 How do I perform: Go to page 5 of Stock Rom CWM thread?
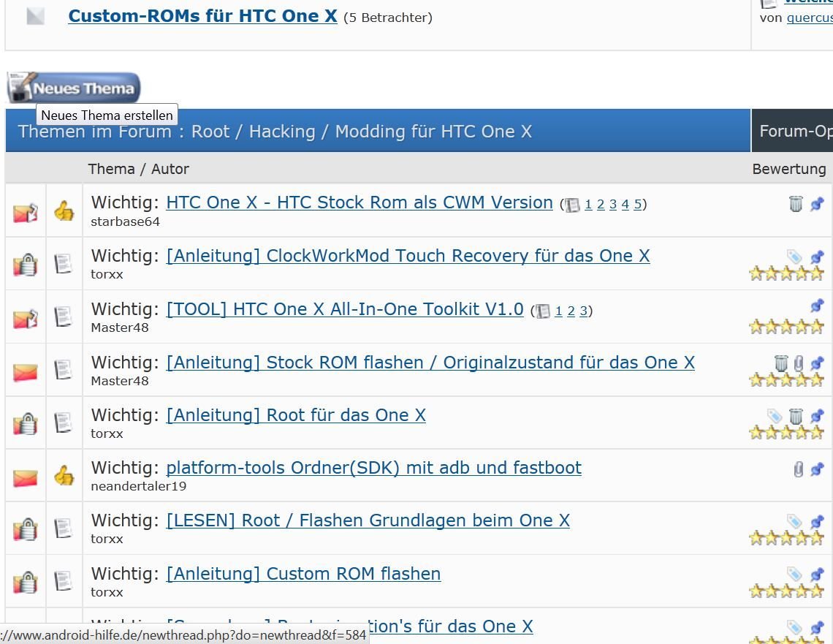pos(637,205)
